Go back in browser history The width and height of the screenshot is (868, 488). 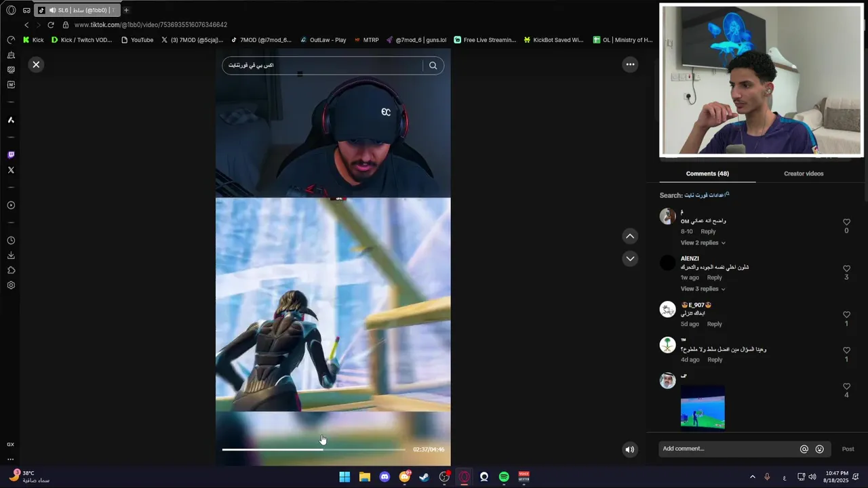tap(26, 25)
